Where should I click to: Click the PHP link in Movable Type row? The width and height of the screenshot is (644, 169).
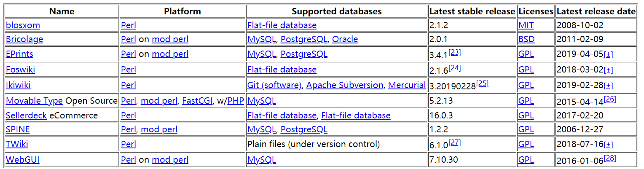(x=236, y=101)
